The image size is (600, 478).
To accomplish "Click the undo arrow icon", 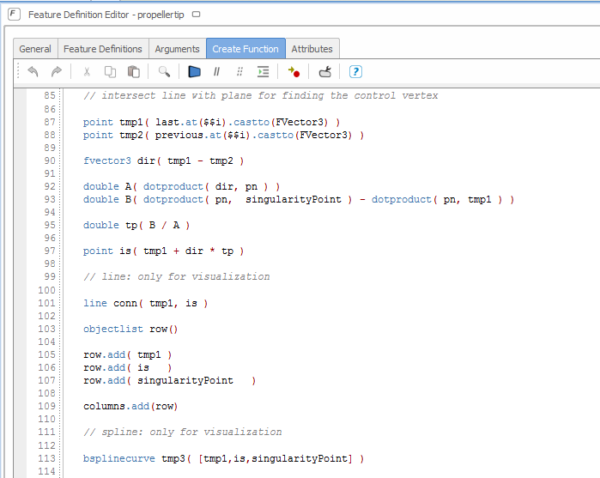I will [32, 72].
